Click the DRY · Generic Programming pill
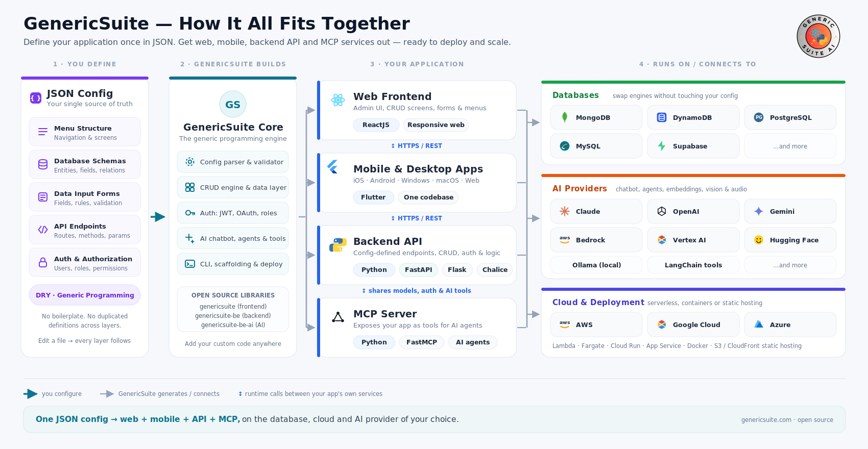The width and height of the screenshot is (868, 449). tap(85, 295)
